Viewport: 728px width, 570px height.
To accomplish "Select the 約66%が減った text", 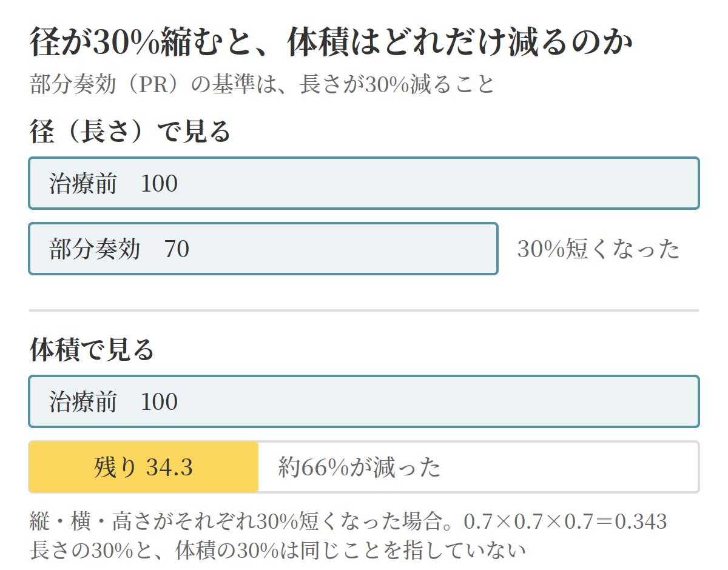I will 359,468.
